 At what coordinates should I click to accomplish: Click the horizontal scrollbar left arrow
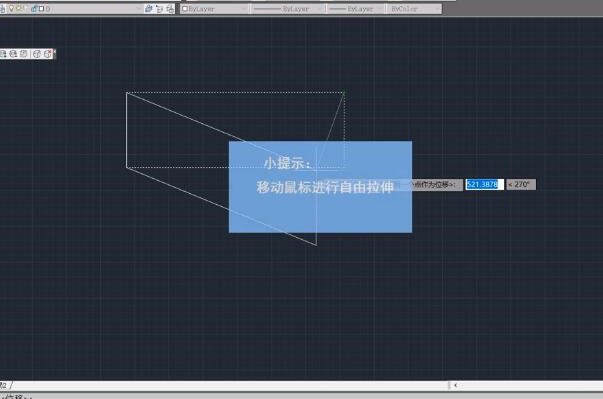point(456,385)
